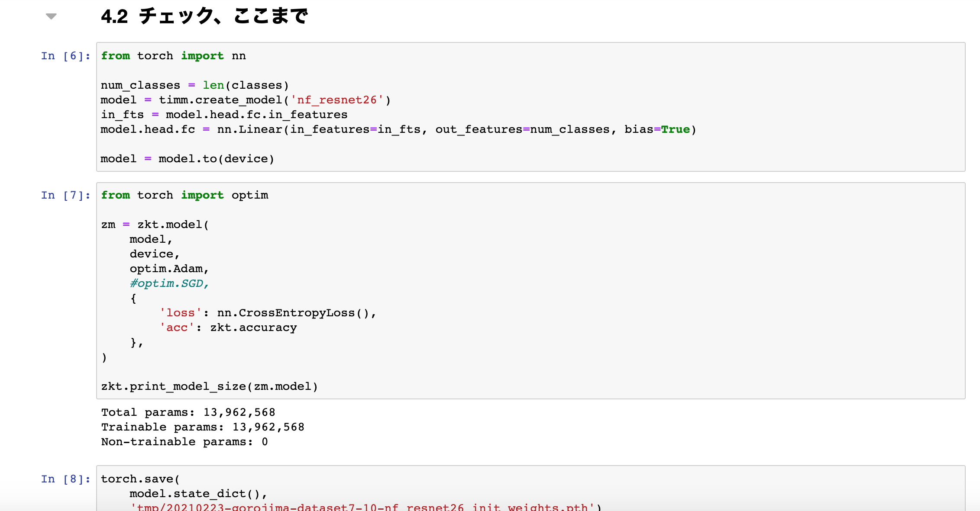Click the from torch import optim line
The height and width of the screenshot is (511, 980).
coord(184,195)
